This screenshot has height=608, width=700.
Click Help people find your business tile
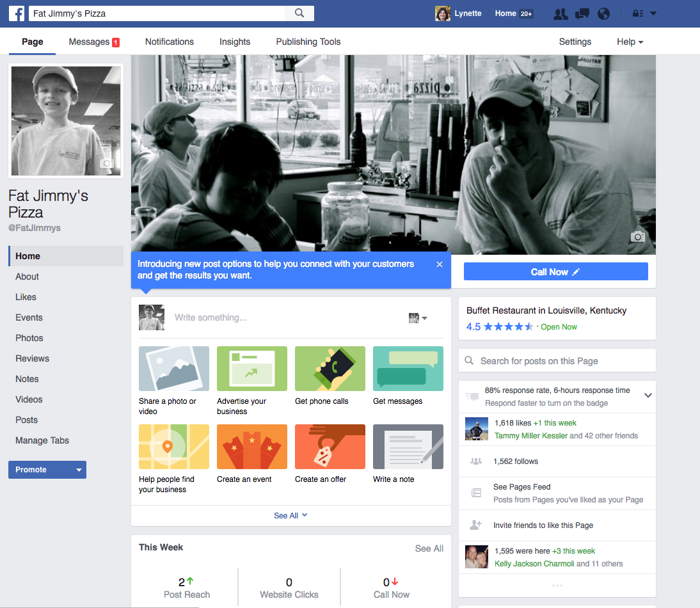(x=173, y=460)
